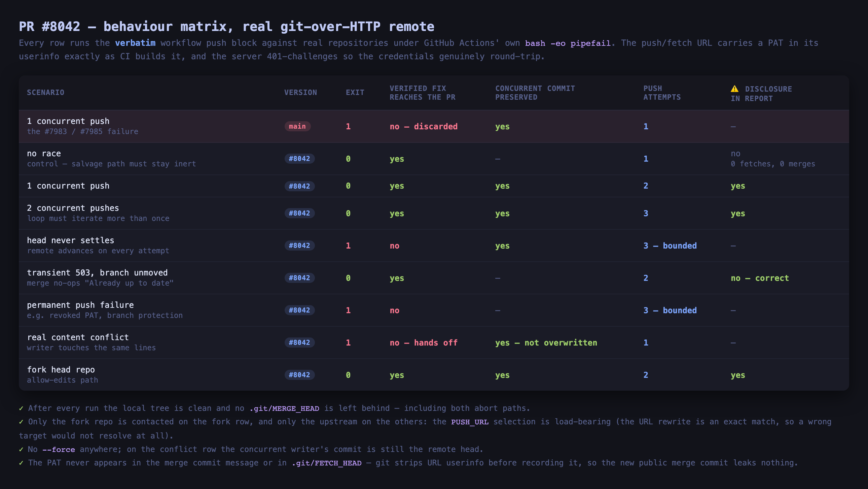Click 'the #7983 / #7985 failure' subtitle
Viewport: 868px width, 489px height.
pos(82,132)
